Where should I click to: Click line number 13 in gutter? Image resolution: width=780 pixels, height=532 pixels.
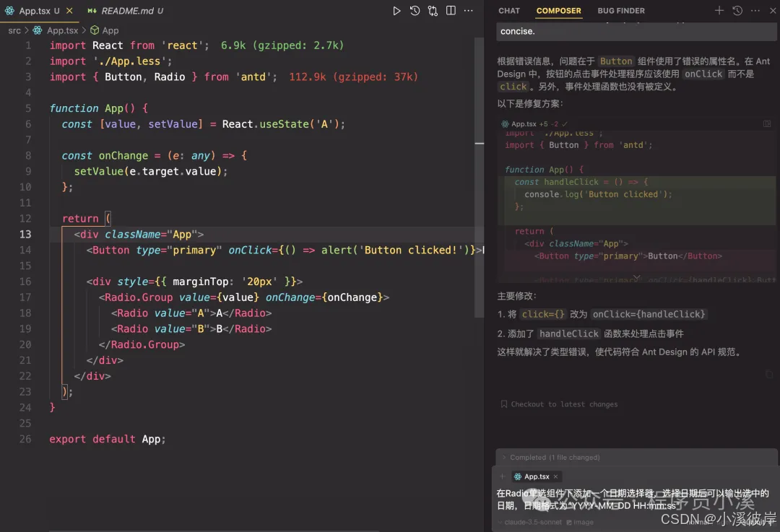point(25,234)
